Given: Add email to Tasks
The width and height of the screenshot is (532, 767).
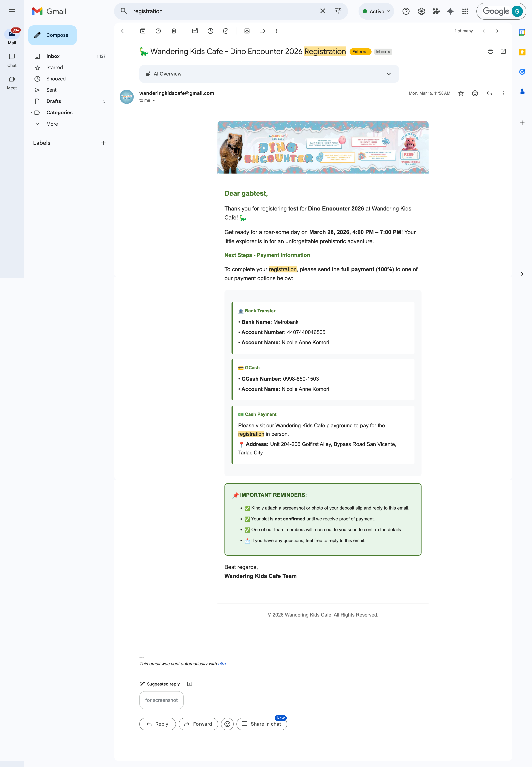Looking at the screenshot, I should coord(226,31).
